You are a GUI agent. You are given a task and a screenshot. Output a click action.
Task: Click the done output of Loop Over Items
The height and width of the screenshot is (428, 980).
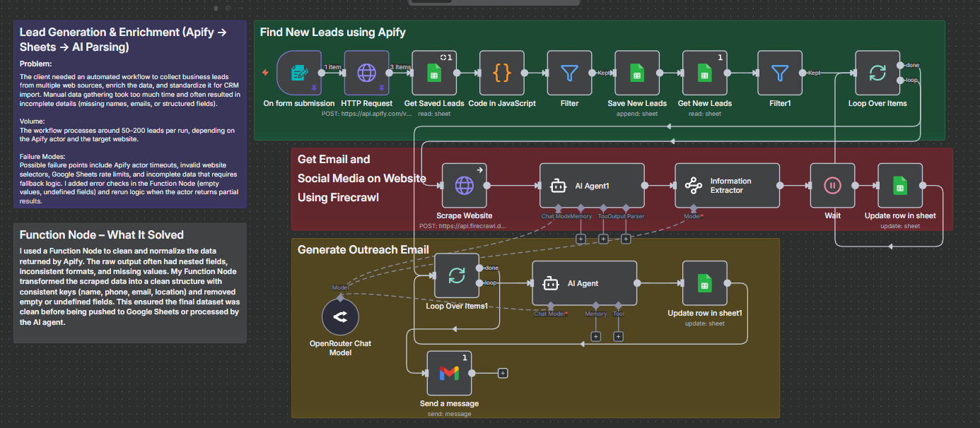tap(901, 65)
